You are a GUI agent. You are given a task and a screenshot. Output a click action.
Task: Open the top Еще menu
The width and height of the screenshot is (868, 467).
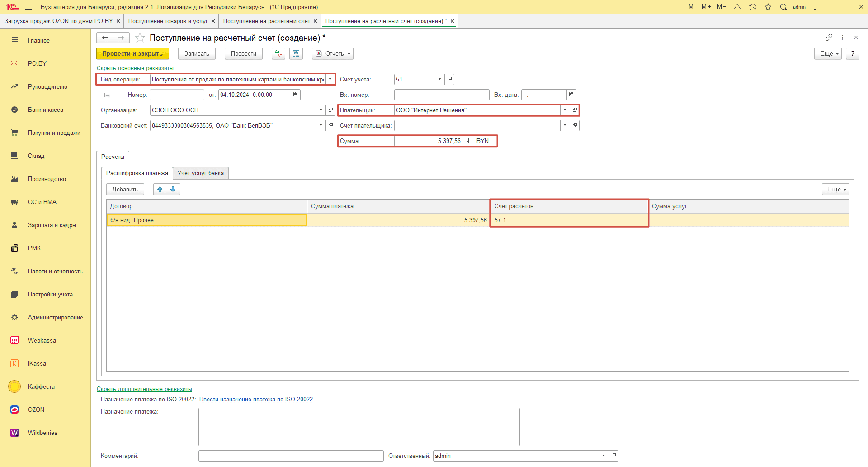point(828,53)
